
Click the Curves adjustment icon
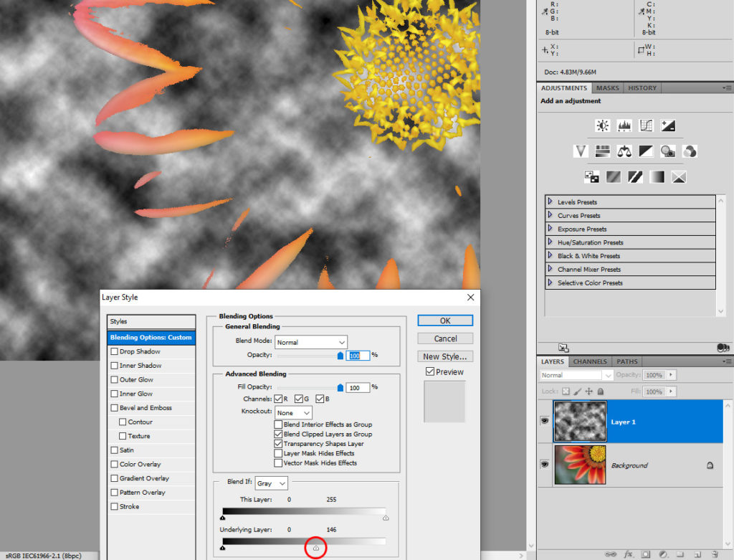[x=646, y=125]
